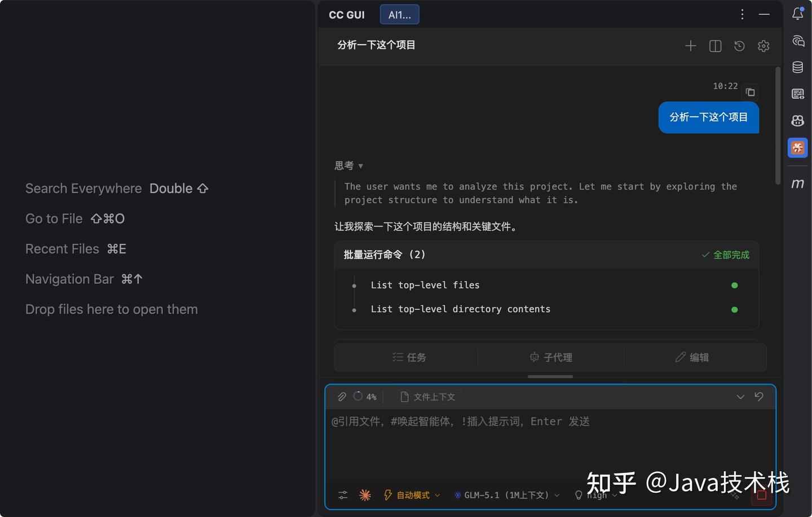Open 'List top-level directory contents' command row
The width and height of the screenshot is (812, 517).
tap(546, 309)
